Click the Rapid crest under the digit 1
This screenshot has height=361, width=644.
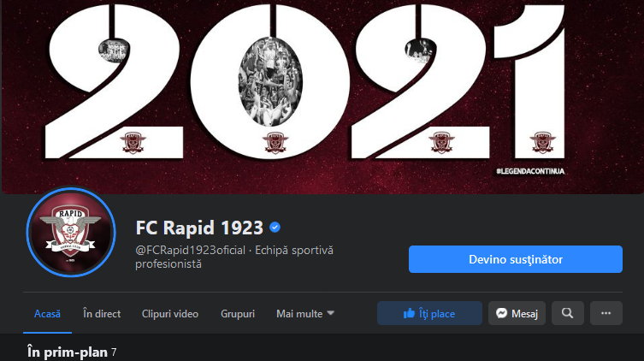coord(542,142)
